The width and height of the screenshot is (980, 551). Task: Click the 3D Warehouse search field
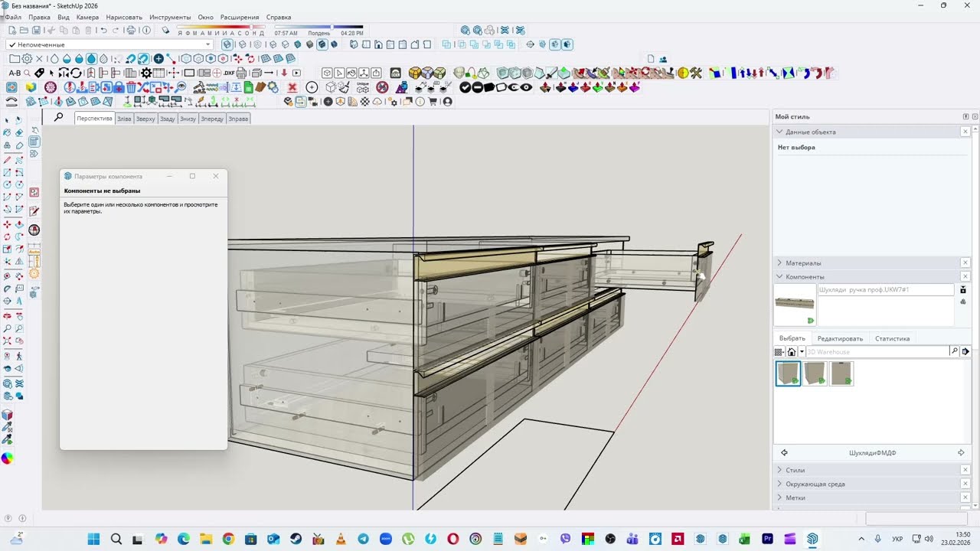[877, 351]
